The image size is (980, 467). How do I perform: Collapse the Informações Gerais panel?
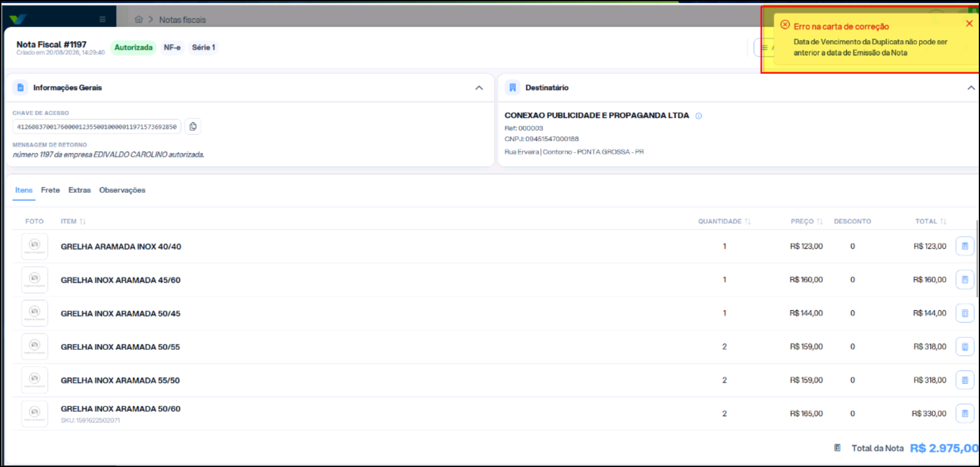[479, 88]
